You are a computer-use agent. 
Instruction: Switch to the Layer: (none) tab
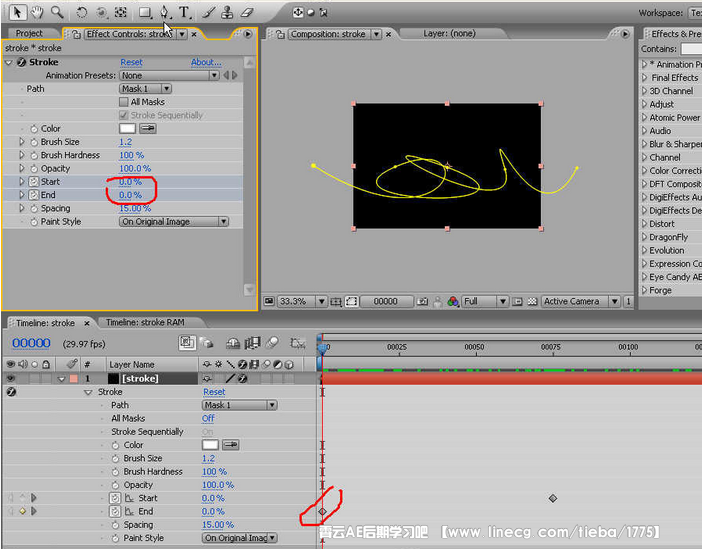(449, 34)
